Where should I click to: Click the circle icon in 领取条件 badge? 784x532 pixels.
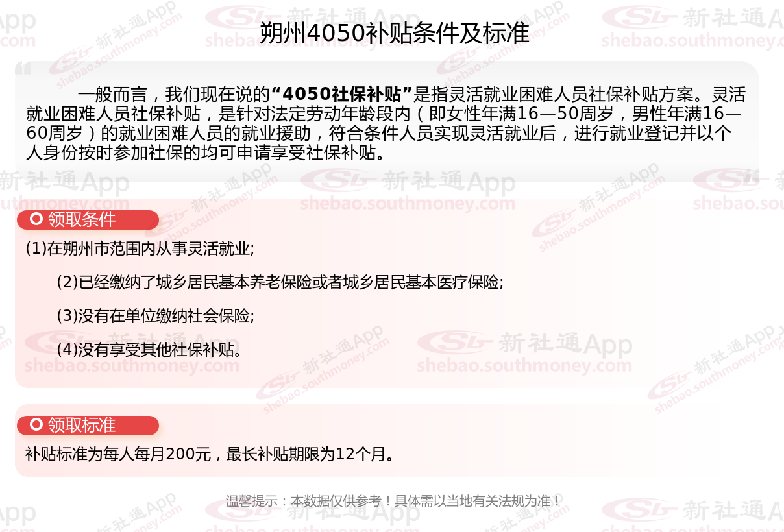[x=36, y=219]
